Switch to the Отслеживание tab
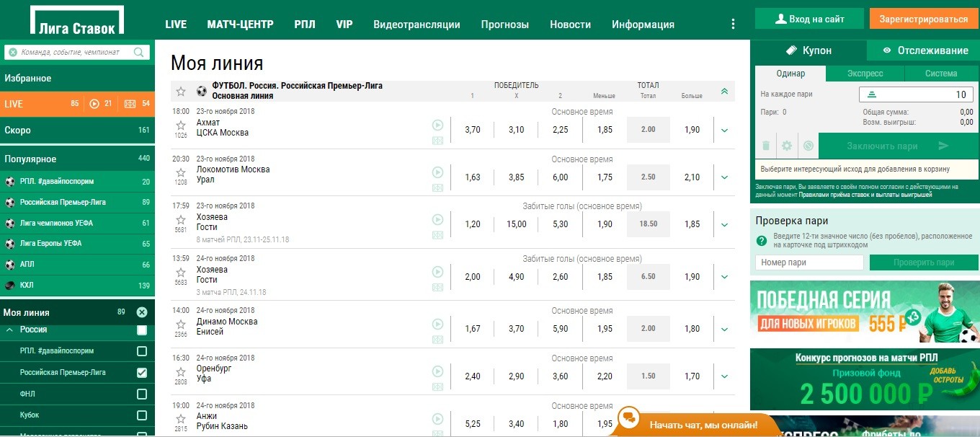980x437 pixels. click(x=923, y=50)
